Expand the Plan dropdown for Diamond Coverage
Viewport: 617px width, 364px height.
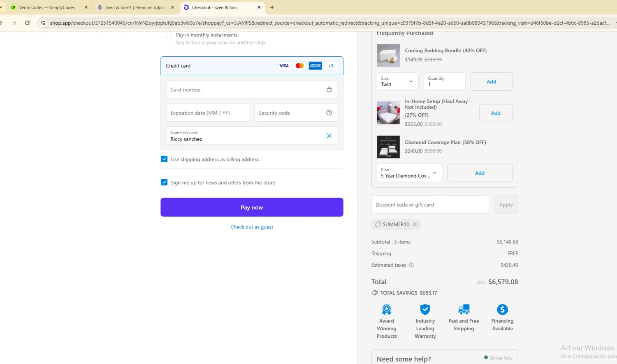click(409, 173)
